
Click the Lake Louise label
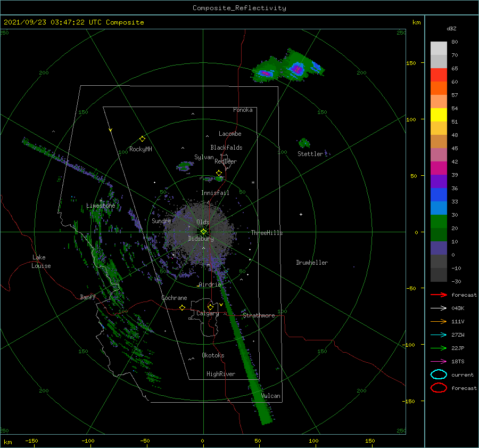click(x=41, y=262)
